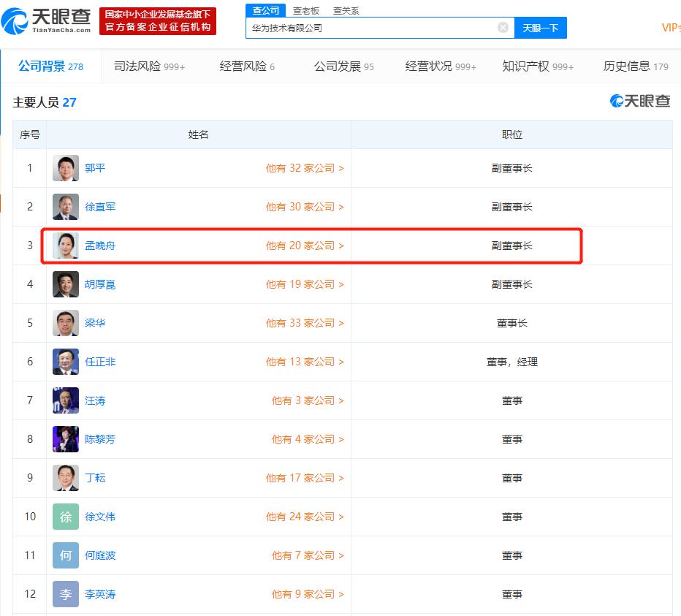Click 梁华's profile photo thumbnail
681x616 pixels.
65,322
